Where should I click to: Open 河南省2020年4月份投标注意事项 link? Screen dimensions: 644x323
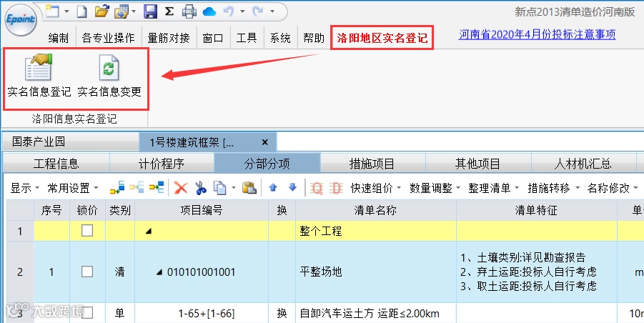[x=538, y=34]
